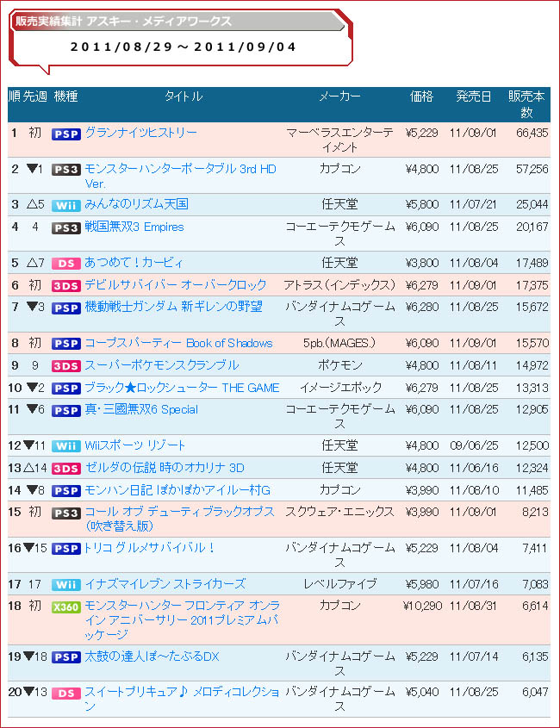Click the 3DS icon beside デビルサバイバー オーバークロック

pos(66,285)
